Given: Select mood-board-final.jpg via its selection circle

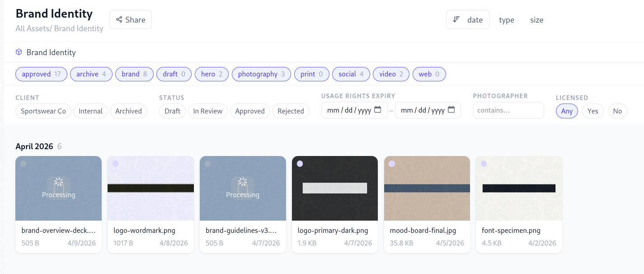Looking at the screenshot, I should point(392,164).
